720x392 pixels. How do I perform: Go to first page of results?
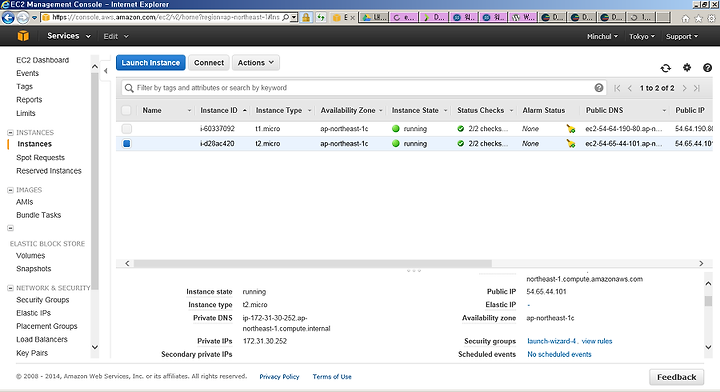coord(617,88)
